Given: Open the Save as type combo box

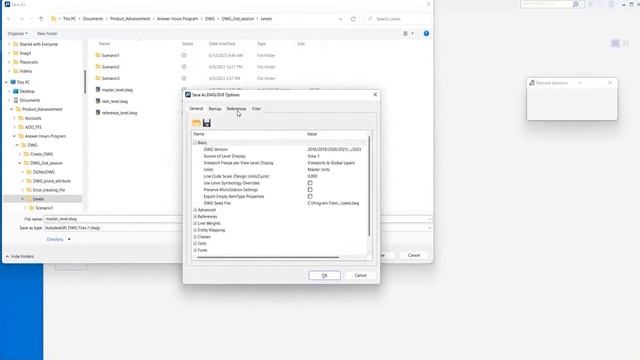Looking at the screenshot, I should 237,228.
